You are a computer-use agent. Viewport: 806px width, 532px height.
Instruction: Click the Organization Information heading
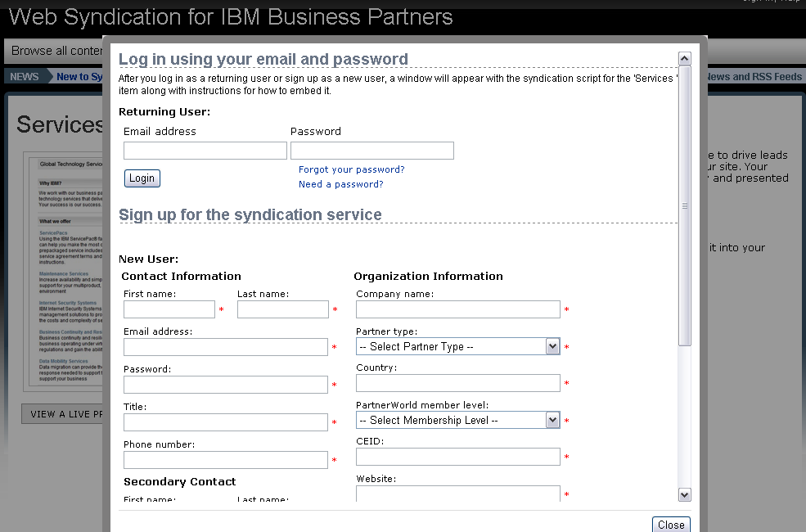click(x=428, y=276)
